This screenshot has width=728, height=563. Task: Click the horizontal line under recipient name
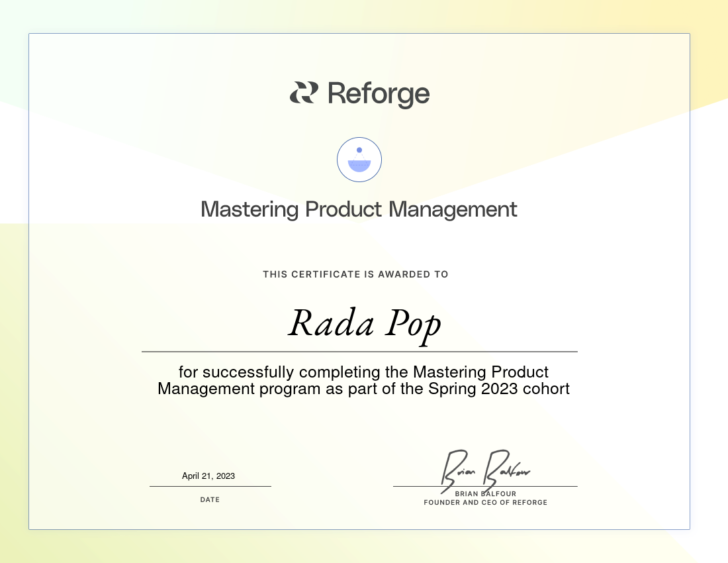[x=359, y=351]
